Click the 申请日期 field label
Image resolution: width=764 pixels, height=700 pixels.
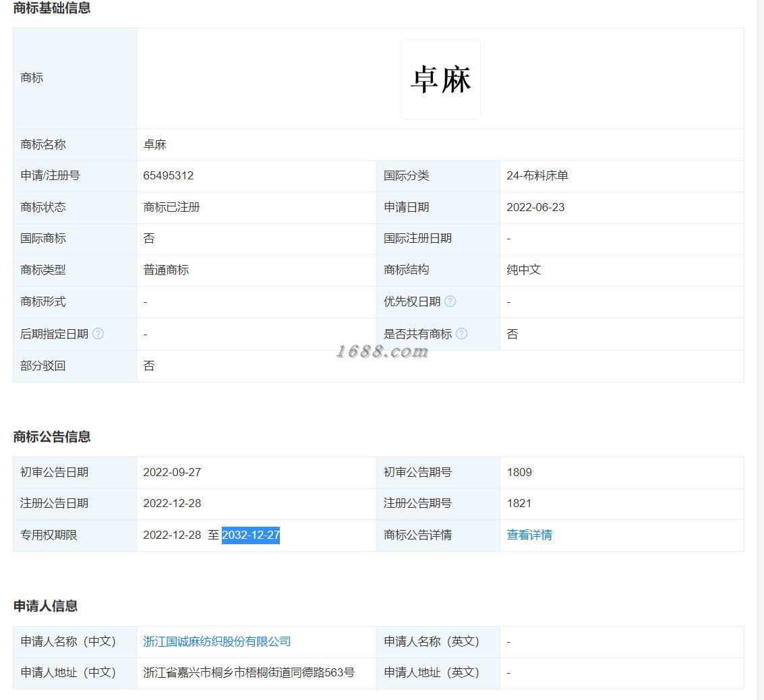pos(406,207)
